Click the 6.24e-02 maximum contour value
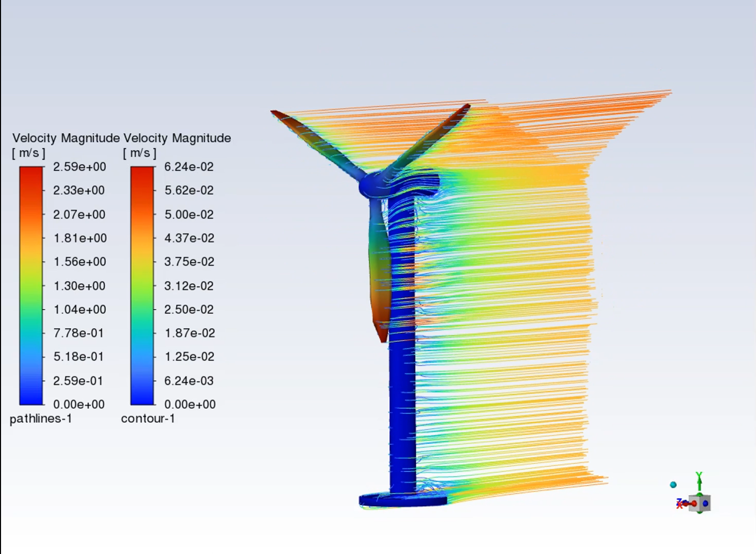 tap(189, 167)
